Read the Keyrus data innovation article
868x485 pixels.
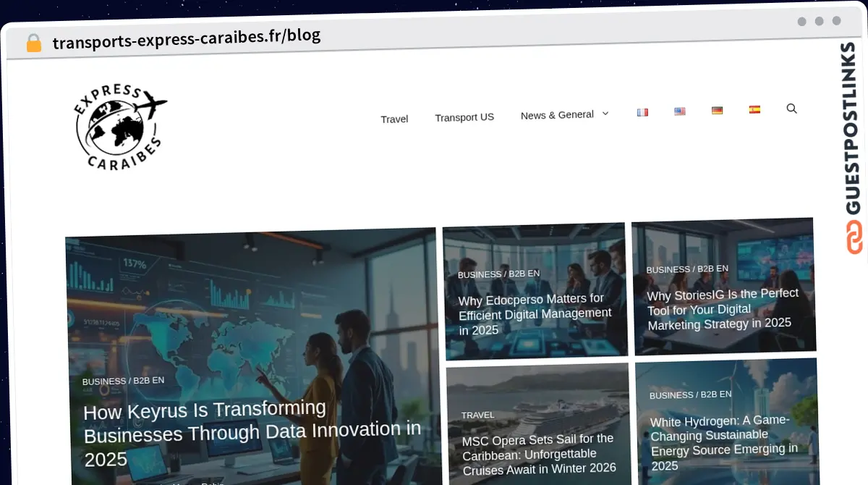pos(252,433)
